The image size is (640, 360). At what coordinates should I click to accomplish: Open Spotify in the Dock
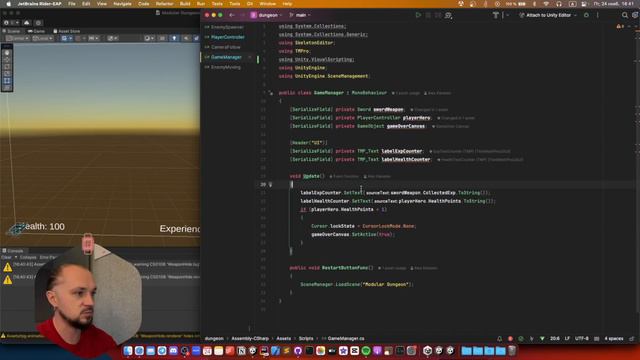366,351
